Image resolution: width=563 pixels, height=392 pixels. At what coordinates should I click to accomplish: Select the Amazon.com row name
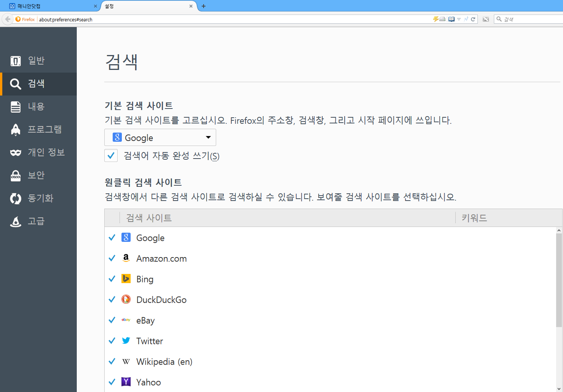point(162,259)
